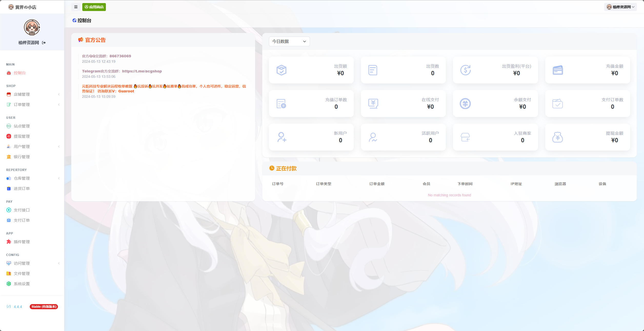This screenshot has height=331, width=644.
Task: Click the 控制台 header globe icon
Action: point(74,20)
